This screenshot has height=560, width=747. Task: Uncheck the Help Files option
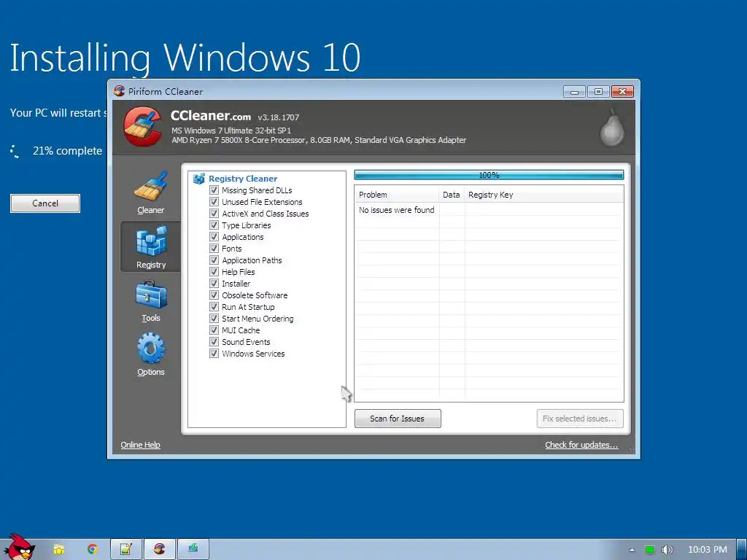coord(214,271)
